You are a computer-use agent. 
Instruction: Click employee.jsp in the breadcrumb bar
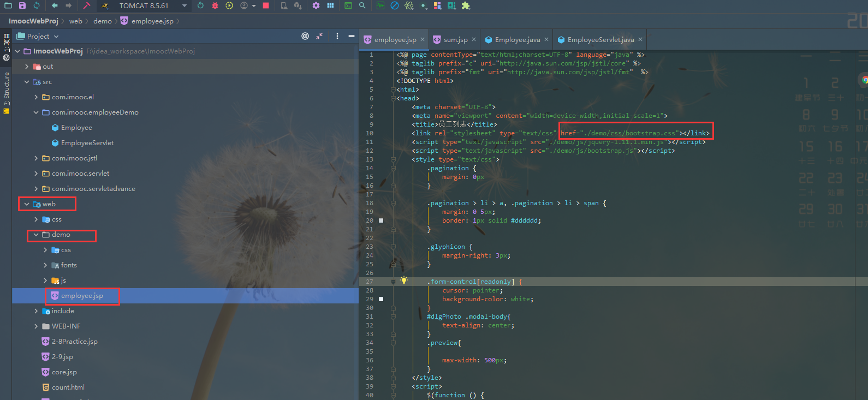(147, 21)
